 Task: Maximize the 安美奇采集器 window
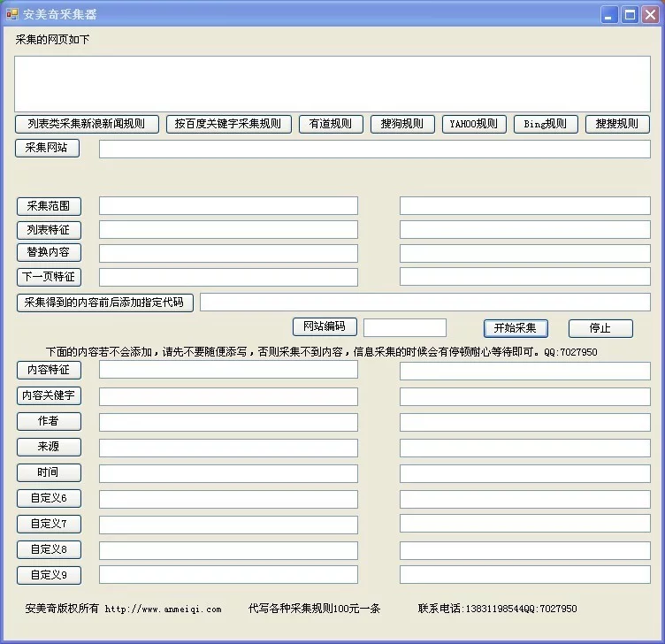(x=631, y=15)
